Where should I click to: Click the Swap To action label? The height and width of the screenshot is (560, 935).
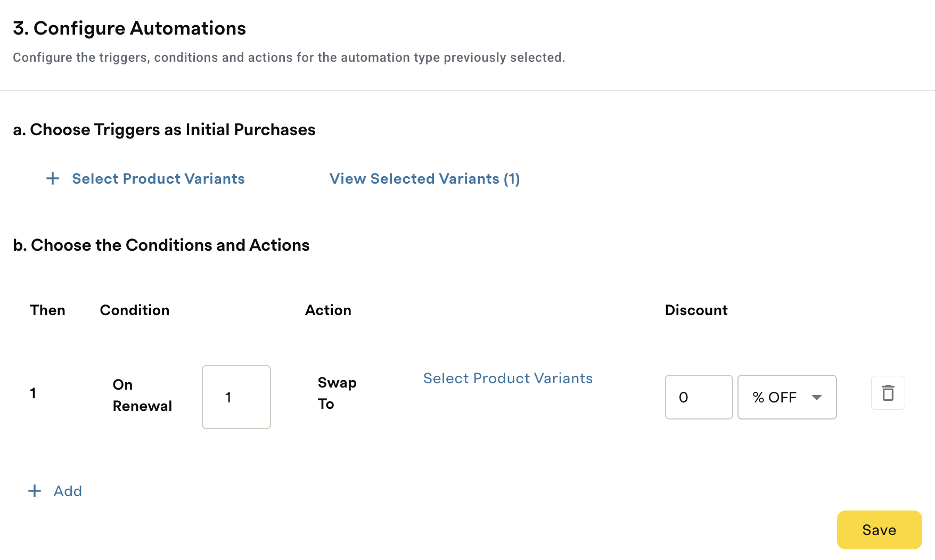[x=337, y=393]
